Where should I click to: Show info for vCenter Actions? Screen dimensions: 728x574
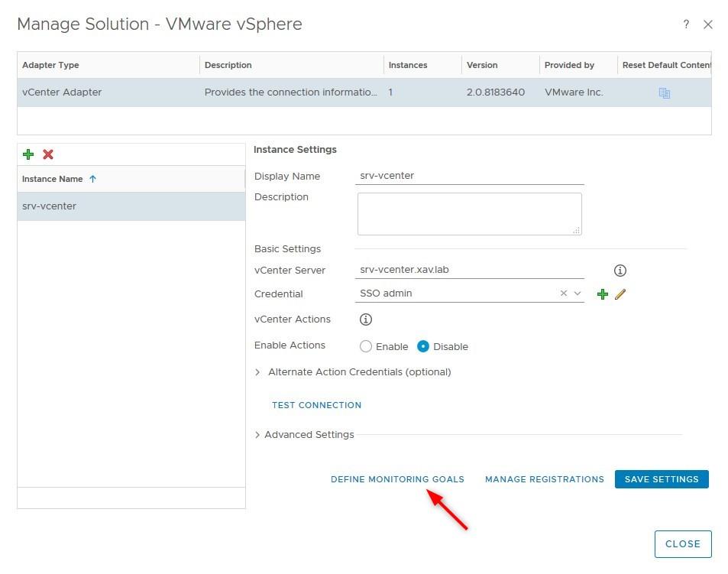(365, 319)
